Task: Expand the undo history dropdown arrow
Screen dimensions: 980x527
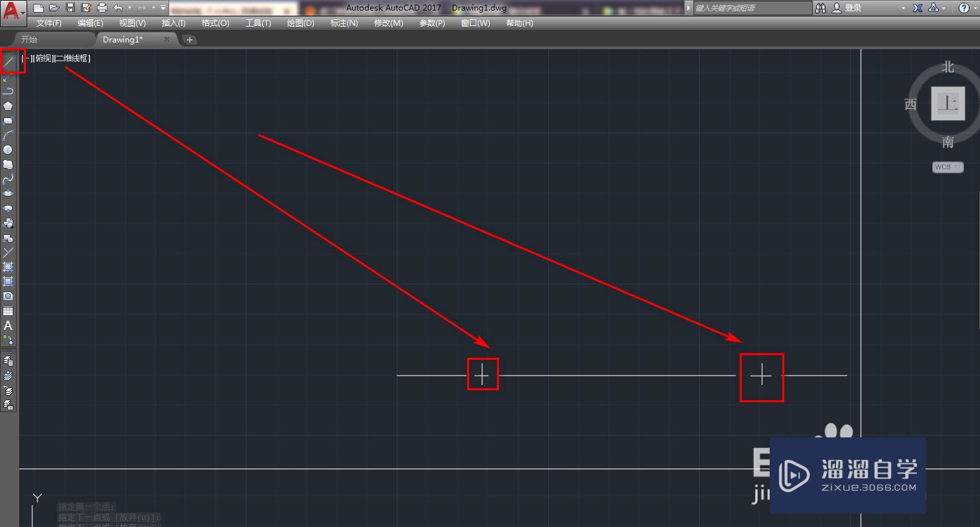Action: coord(129,8)
